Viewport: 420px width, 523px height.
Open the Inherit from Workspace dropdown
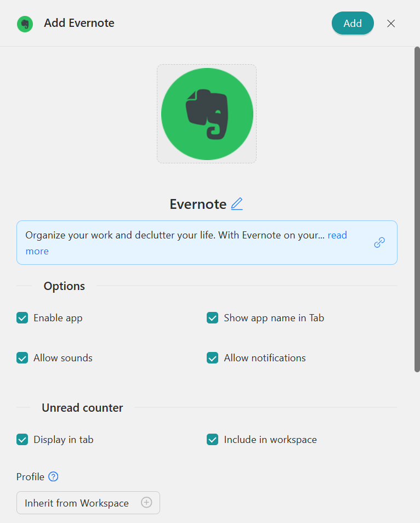tap(77, 503)
